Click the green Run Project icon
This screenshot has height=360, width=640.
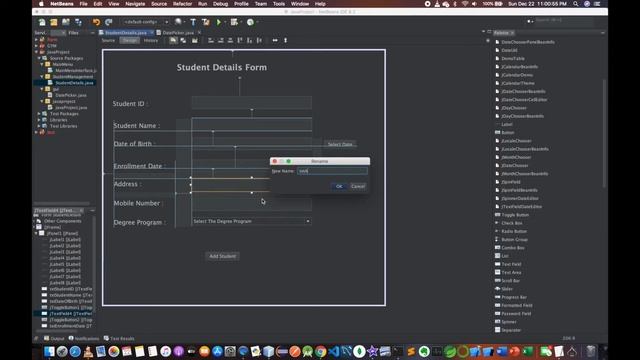(x=219, y=22)
